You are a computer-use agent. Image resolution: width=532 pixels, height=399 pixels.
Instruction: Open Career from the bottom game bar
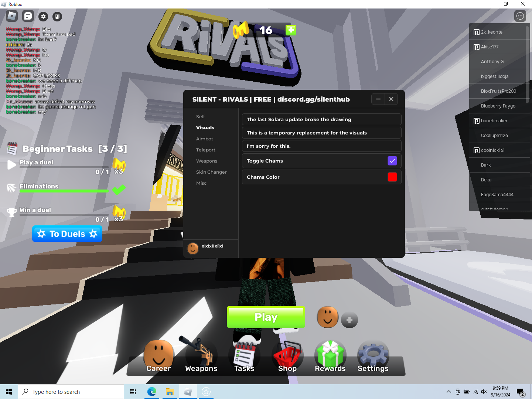click(x=158, y=357)
